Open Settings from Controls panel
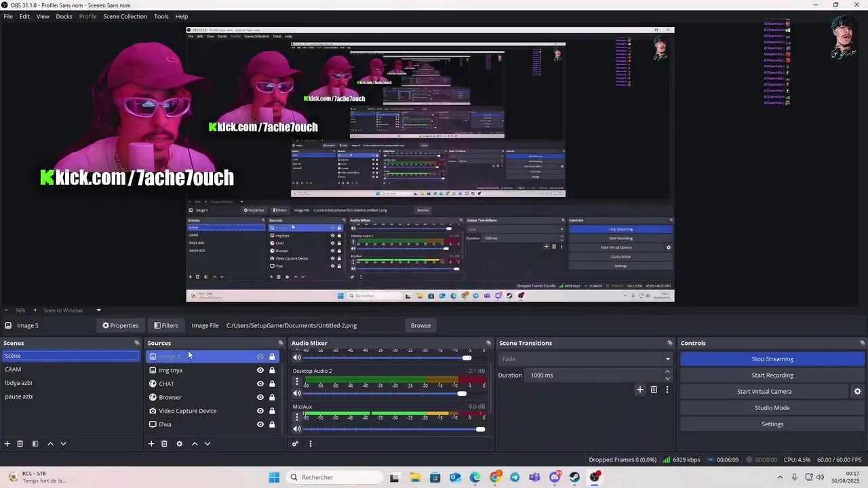Screen dimensions: 868x488 pyautogui.click(x=772, y=424)
